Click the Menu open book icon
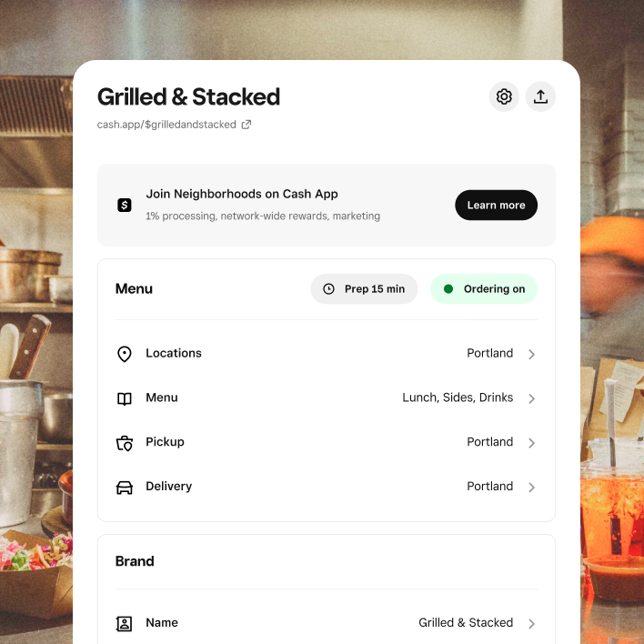644x644 pixels. [125, 398]
